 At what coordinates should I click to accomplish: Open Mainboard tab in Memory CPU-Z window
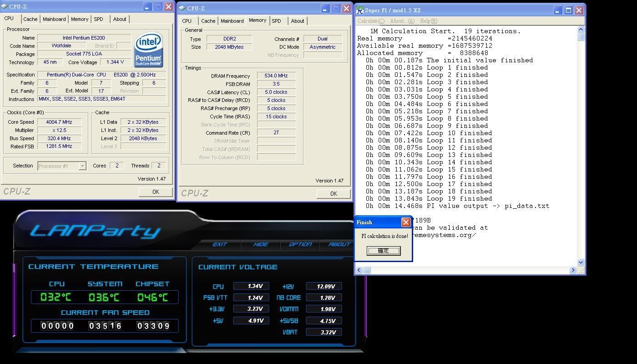[232, 21]
